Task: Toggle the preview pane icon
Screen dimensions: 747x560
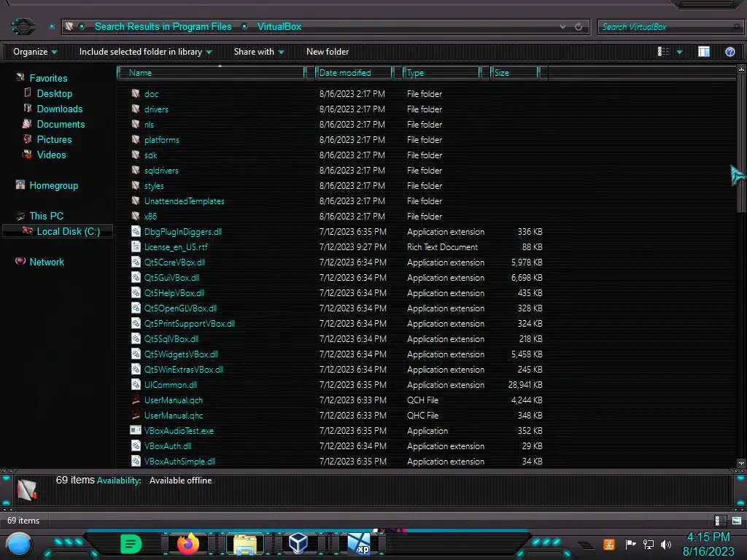Action: tap(704, 52)
